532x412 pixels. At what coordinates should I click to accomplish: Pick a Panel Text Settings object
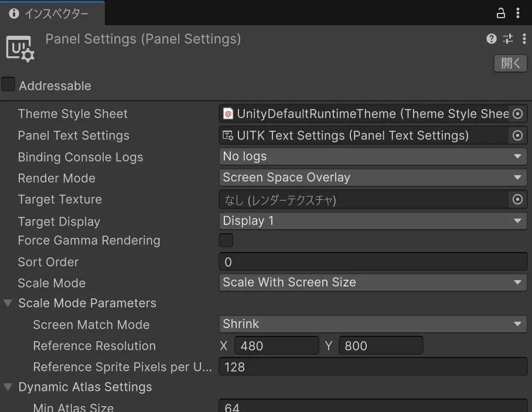(x=517, y=135)
